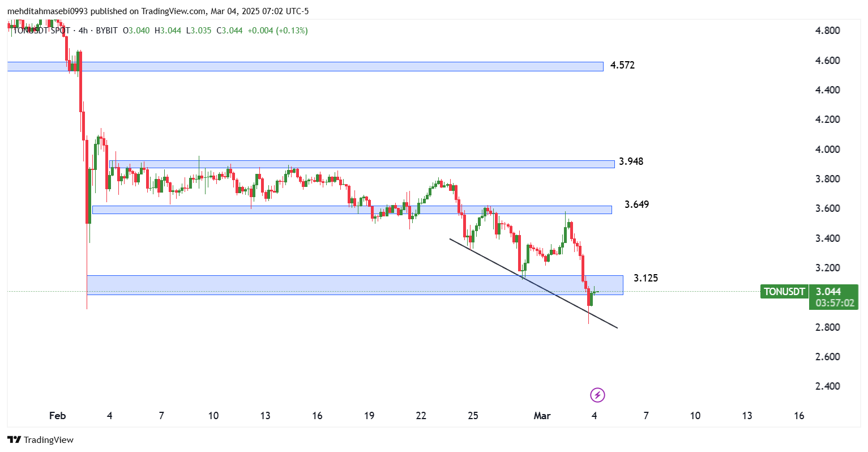
Task: Click the 2.400 price axis label
Action: (x=827, y=386)
